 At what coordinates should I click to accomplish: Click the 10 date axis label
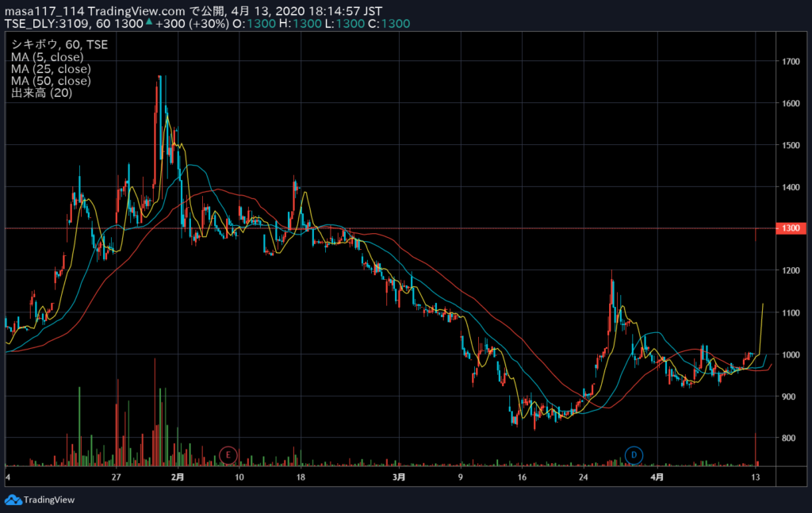[x=239, y=477]
